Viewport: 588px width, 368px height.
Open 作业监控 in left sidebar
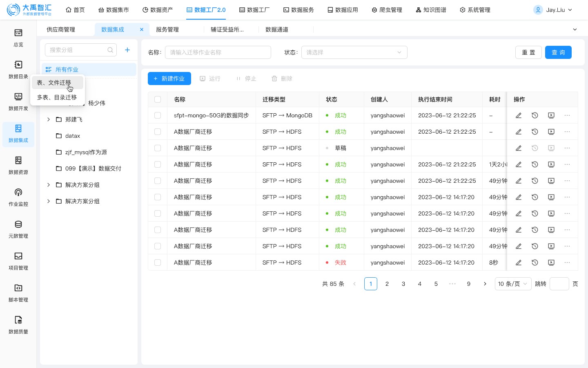point(18,197)
